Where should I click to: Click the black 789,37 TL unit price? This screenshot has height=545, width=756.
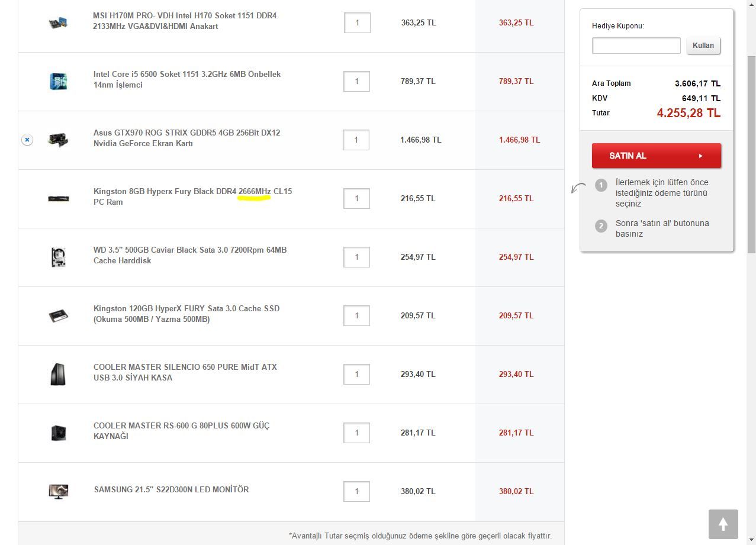pyautogui.click(x=418, y=81)
